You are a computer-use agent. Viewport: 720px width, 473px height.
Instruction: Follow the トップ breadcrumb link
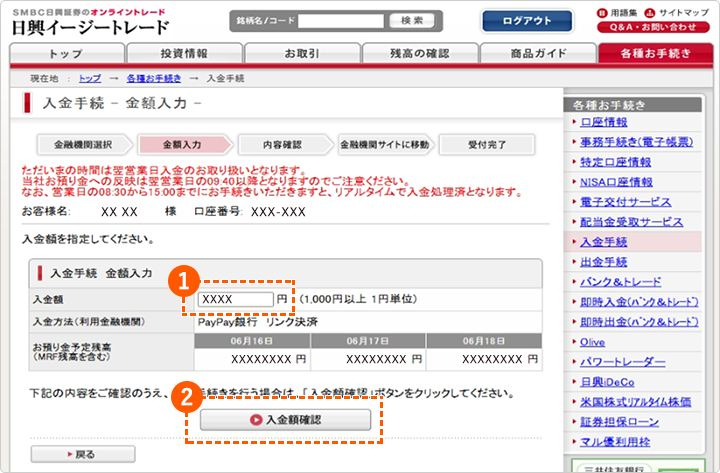[90, 79]
